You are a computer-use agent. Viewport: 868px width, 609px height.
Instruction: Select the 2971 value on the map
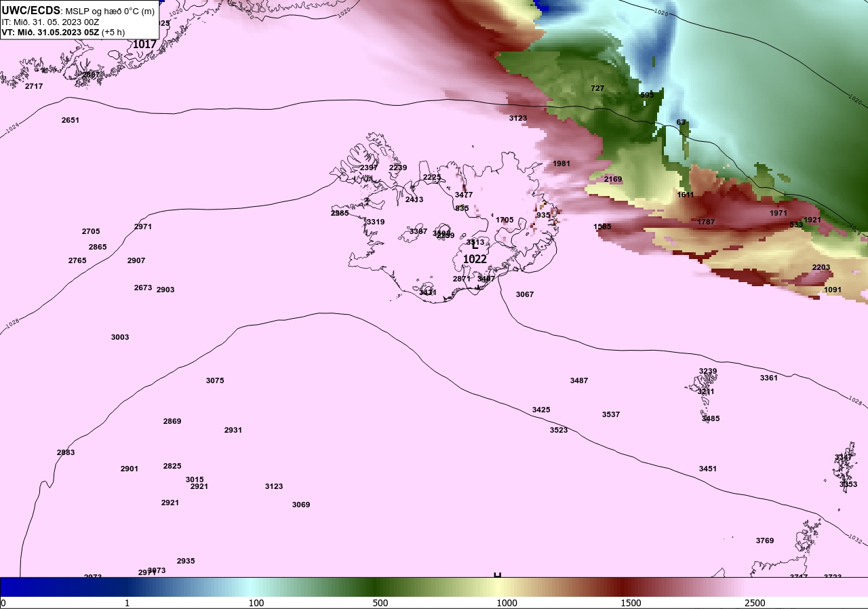(143, 227)
